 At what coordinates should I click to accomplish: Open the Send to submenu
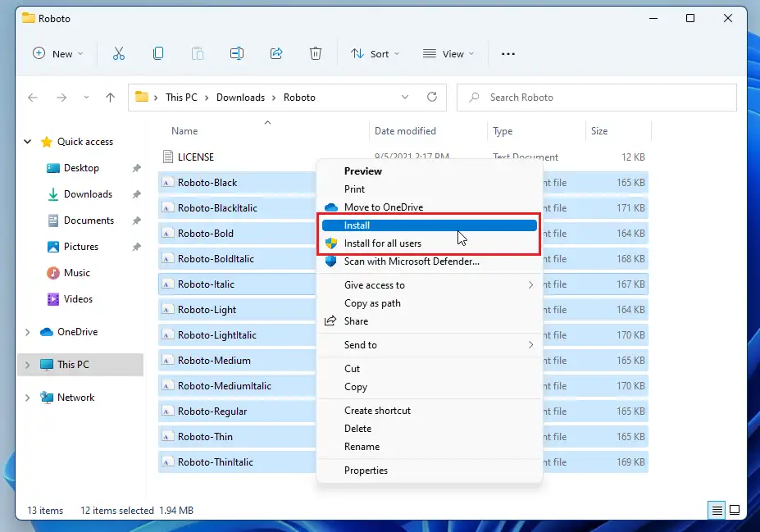coord(430,345)
